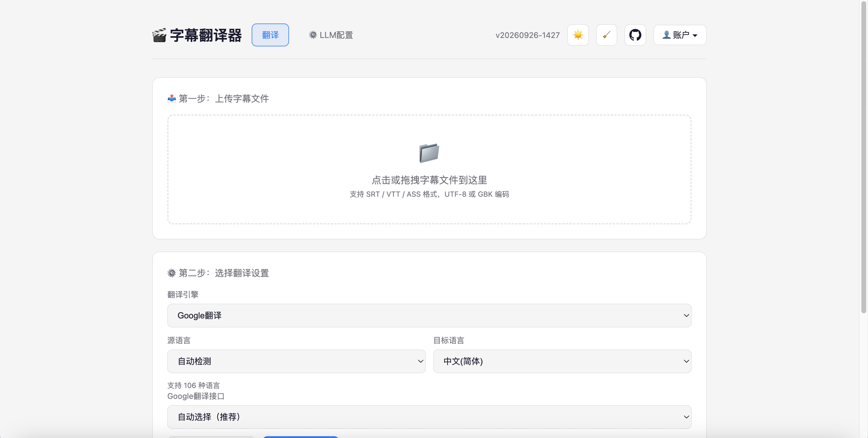Viewport: 868px width, 438px height.
Task: Click the 目标语言 label
Action: [449, 340]
